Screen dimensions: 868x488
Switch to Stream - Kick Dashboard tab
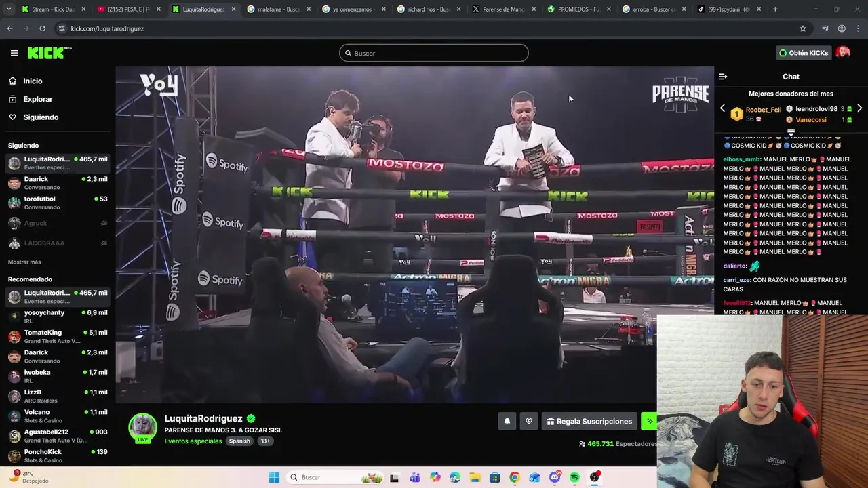(53, 9)
